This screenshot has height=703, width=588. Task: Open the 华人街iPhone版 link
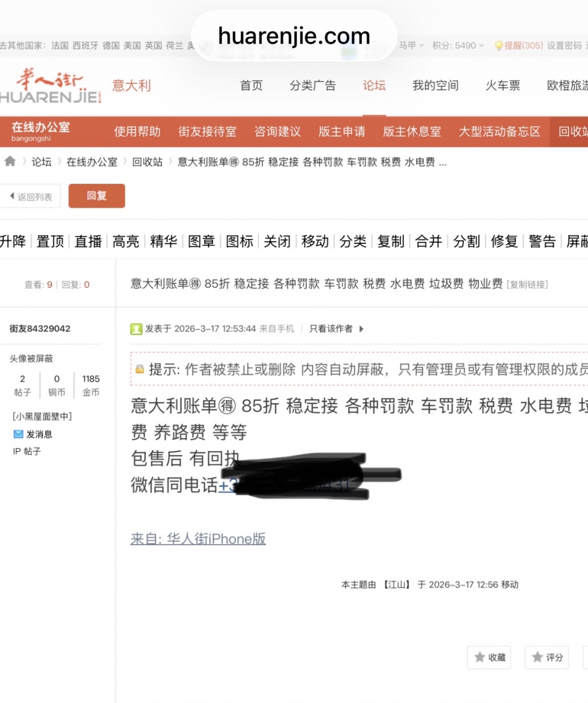click(198, 539)
